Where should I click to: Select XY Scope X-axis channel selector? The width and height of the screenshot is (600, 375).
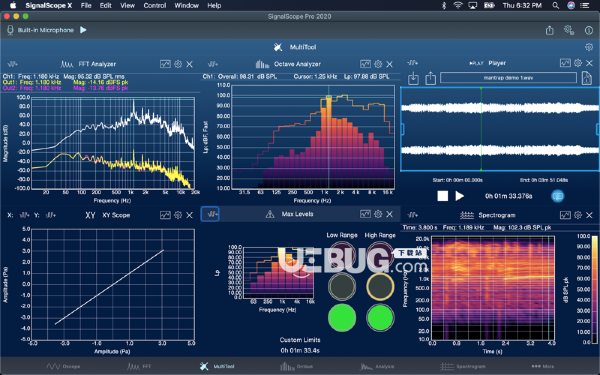(x=24, y=215)
